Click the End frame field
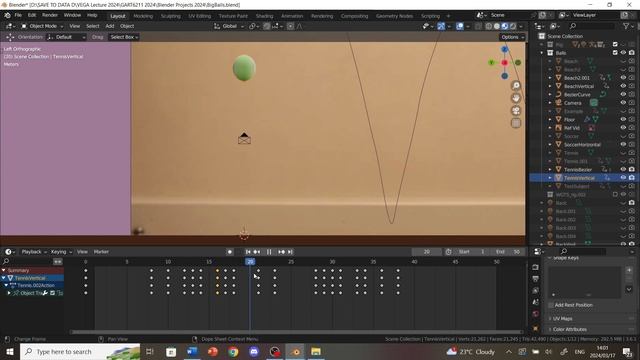The width and height of the screenshot is (640, 360). [508, 252]
